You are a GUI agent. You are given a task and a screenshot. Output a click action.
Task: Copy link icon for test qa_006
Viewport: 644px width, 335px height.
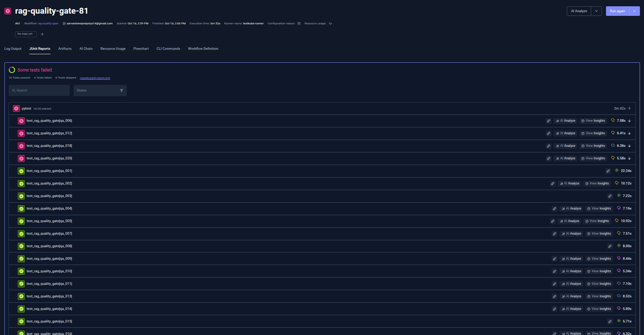(x=549, y=121)
